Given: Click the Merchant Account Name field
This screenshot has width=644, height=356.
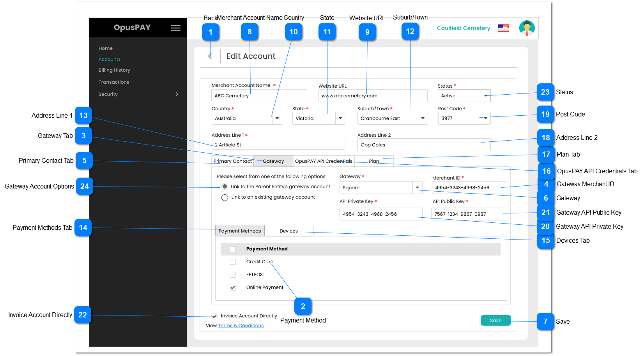Looking at the screenshot, I should (259, 96).
